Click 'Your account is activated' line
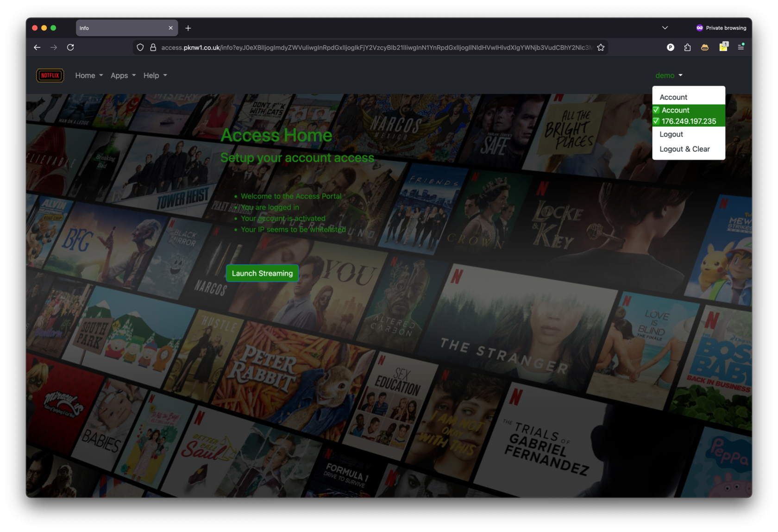778x532 pixels. click(283, 219)
